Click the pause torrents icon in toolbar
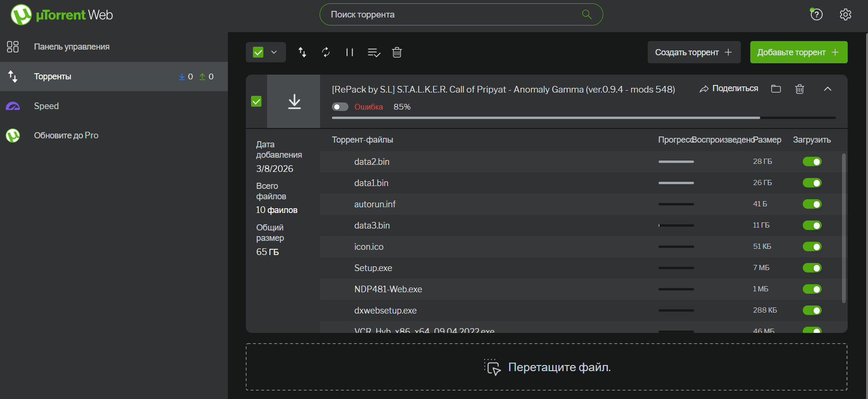Image resolution: width=868 pixels, height=399 pixels. click(349, 52)
